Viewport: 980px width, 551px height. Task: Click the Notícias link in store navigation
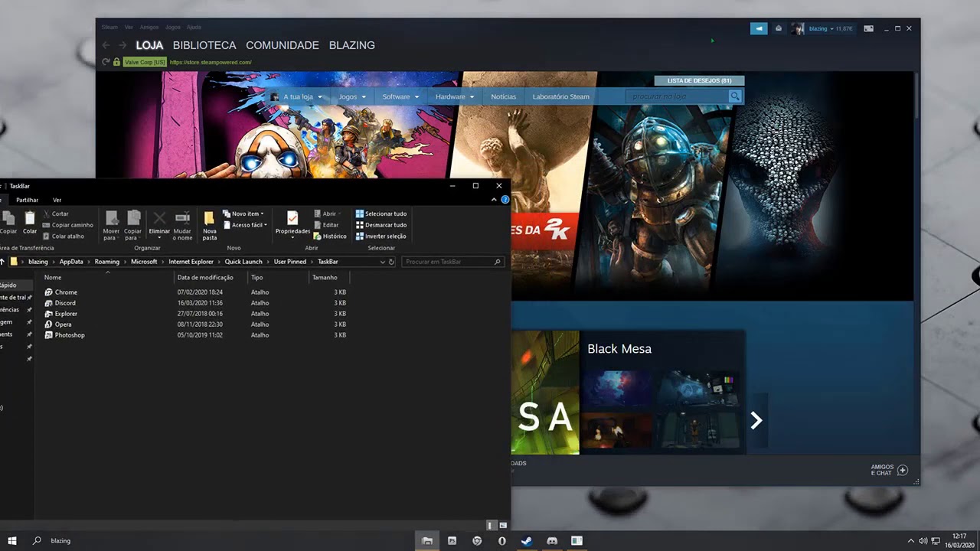coord(503,96)
